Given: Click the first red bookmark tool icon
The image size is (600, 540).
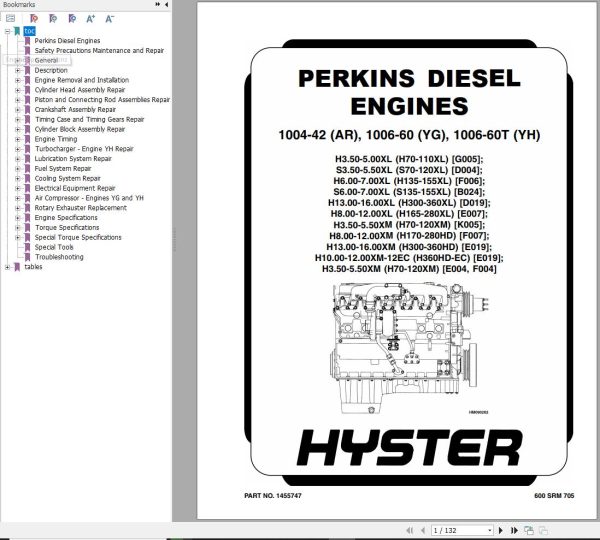Looking at the screenshot, I should [x=34, y=18].
